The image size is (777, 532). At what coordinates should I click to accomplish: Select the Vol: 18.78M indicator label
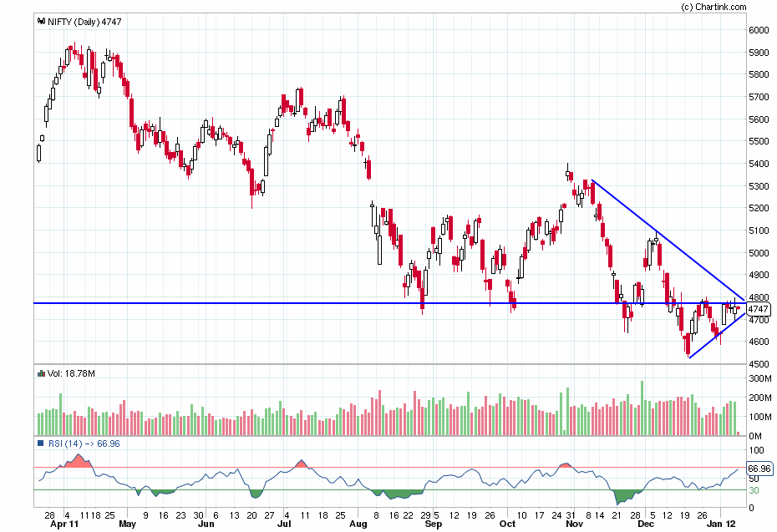tap(71, 375)
